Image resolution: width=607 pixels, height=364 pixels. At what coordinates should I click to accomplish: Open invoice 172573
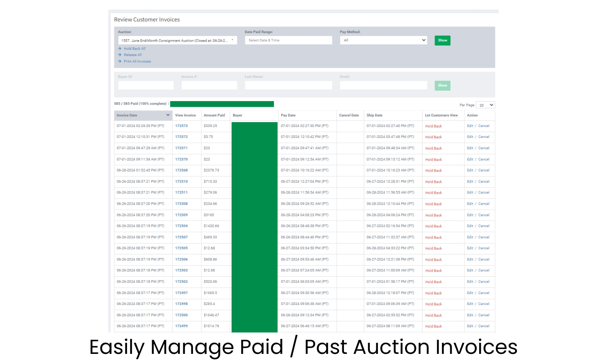pos(181,126)
